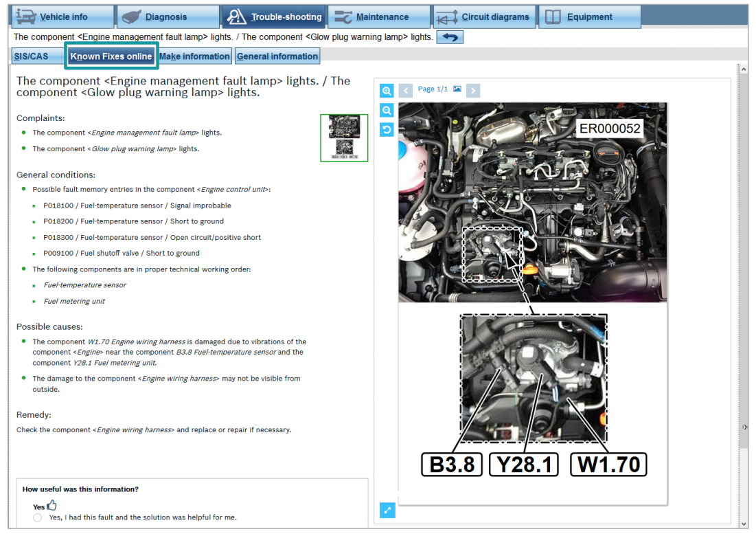
Task: Open the Circuit diagrams tab
Action: 484,16
